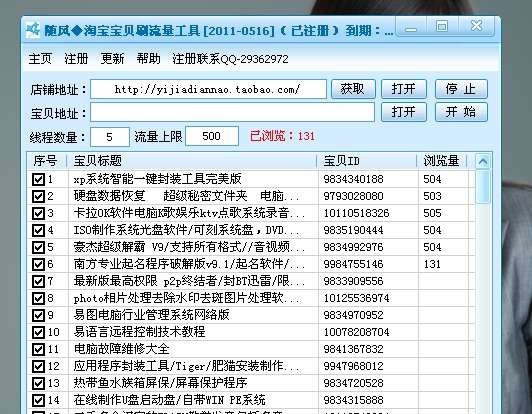Viewport: 532px width, 414px height.
Task: Uncheck row 1 xp系统智能一键封装工具 checkbox
Action: coord(38,179)
